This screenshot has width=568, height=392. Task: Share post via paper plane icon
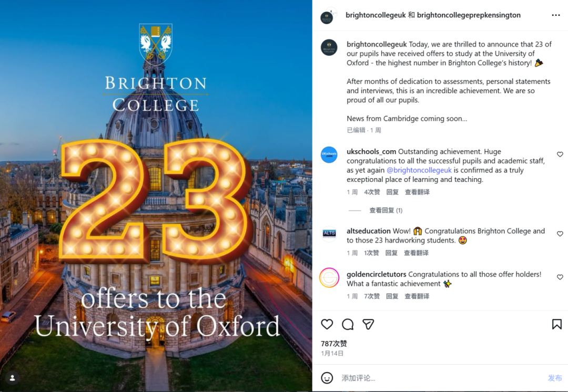pyautogui.click(x=368, y=324)
